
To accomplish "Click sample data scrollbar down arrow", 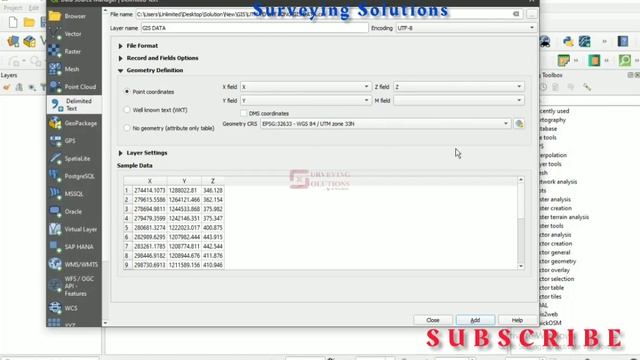I will point(521,266).
